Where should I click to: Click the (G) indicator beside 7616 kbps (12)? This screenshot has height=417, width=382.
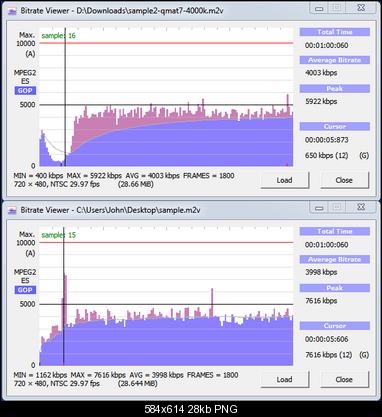(x=364, y=355)
